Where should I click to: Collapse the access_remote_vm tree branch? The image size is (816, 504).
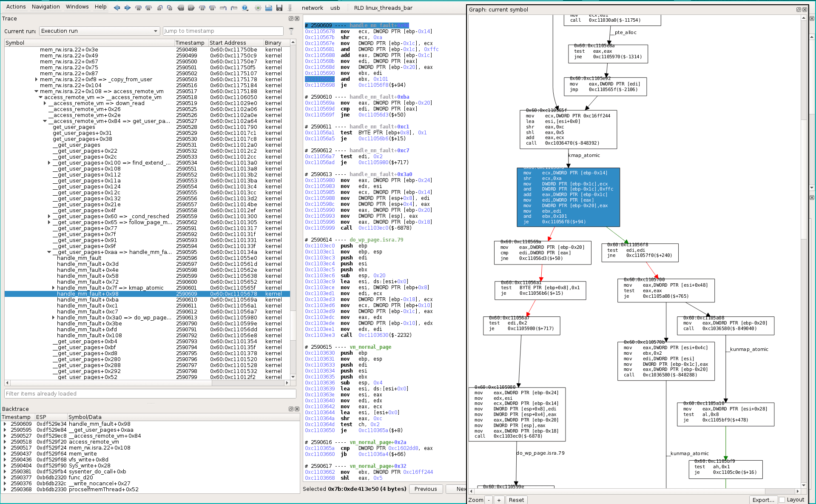point(40,97)
